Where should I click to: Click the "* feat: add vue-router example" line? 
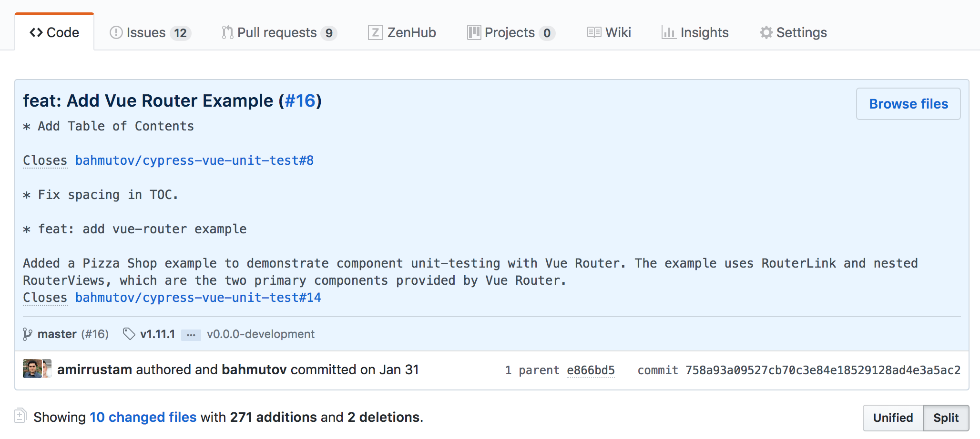click(x=135, y=229)
